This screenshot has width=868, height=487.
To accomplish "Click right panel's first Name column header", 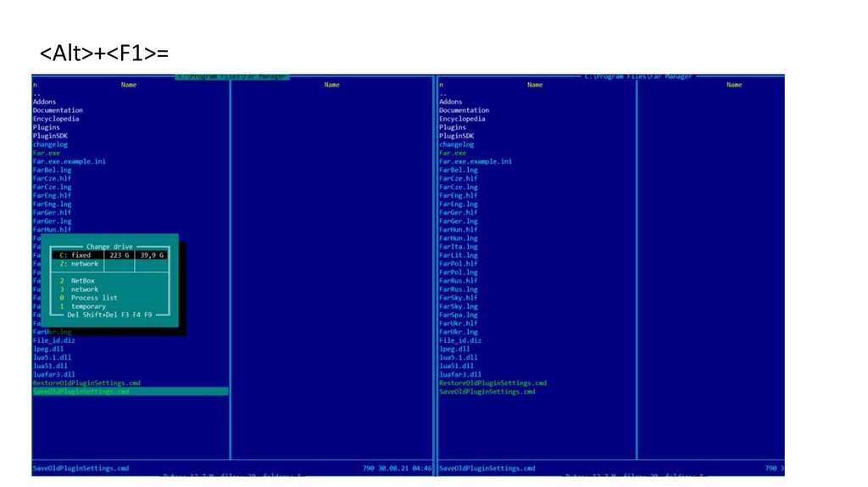I will coord(535,85).
